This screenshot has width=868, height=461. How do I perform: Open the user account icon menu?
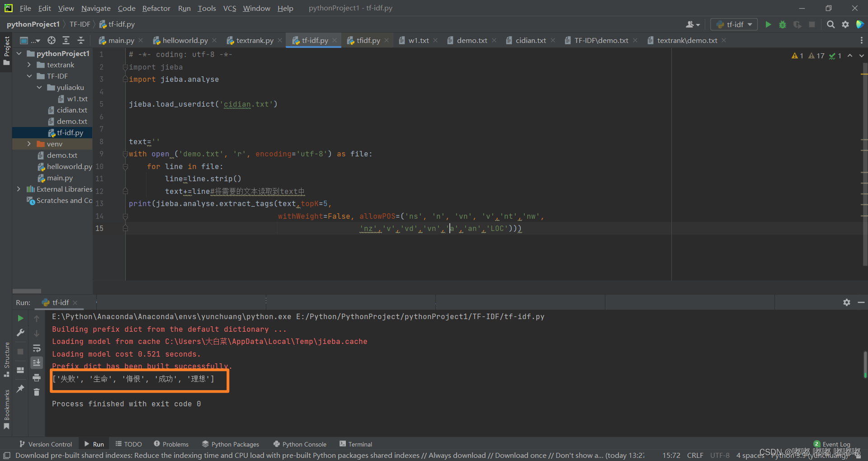pos(693,24)
